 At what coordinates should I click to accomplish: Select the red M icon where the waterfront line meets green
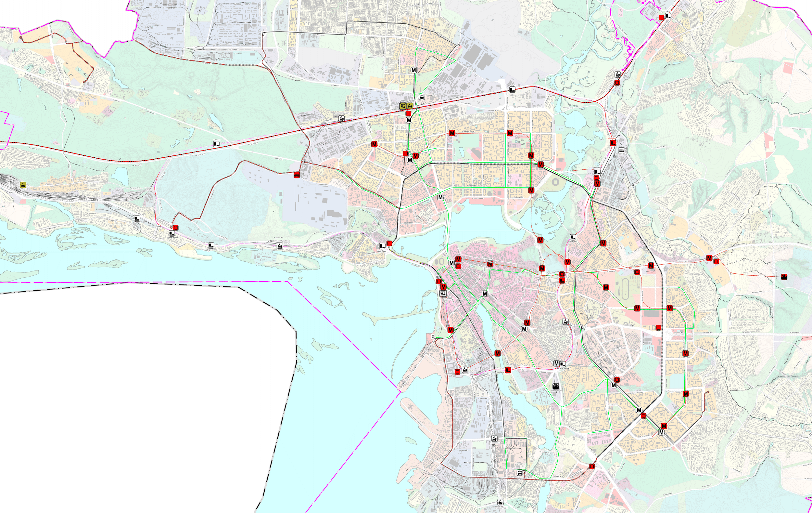pyautogui.click(x=450, y=330)
